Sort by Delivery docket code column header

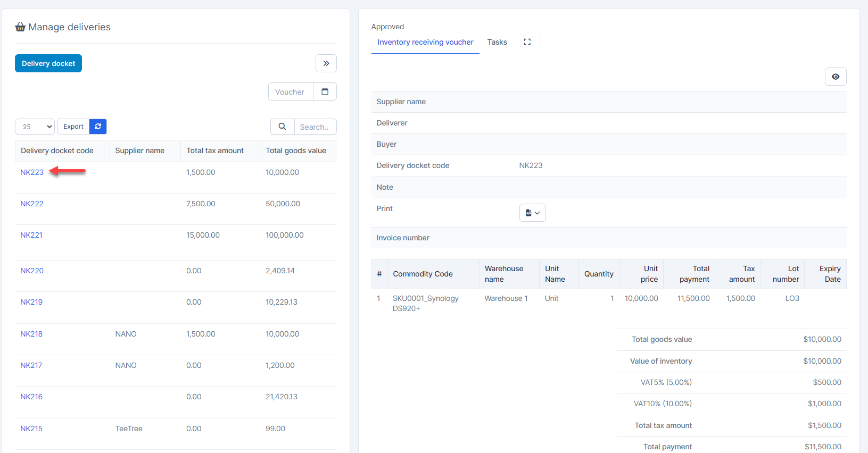(x=57, y=150)
